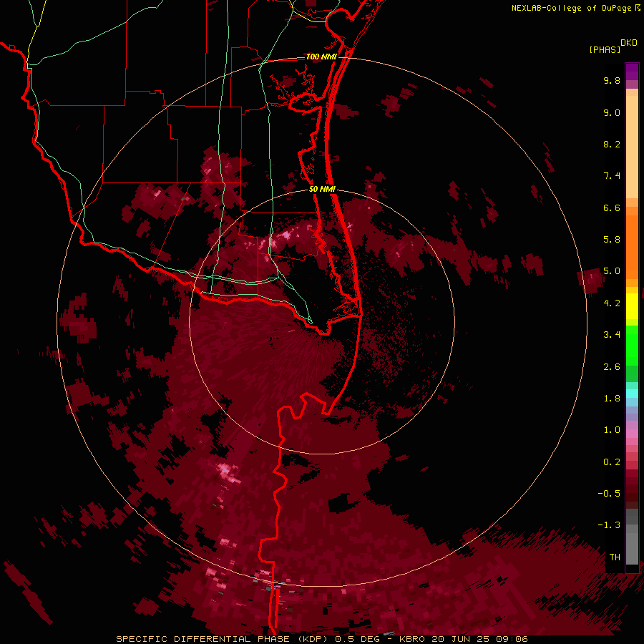Click the 6.6 scale value
644x644 pixels.
(612, 208)
